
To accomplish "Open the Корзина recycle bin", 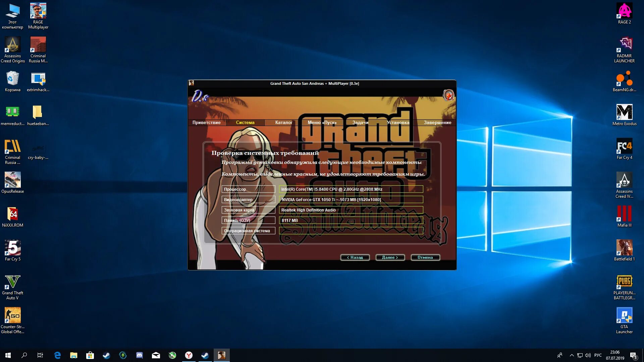I will point(12,81).
